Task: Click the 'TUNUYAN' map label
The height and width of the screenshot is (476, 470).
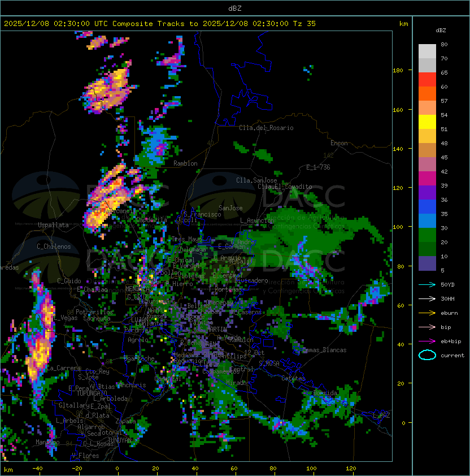Action: [120, 440]
